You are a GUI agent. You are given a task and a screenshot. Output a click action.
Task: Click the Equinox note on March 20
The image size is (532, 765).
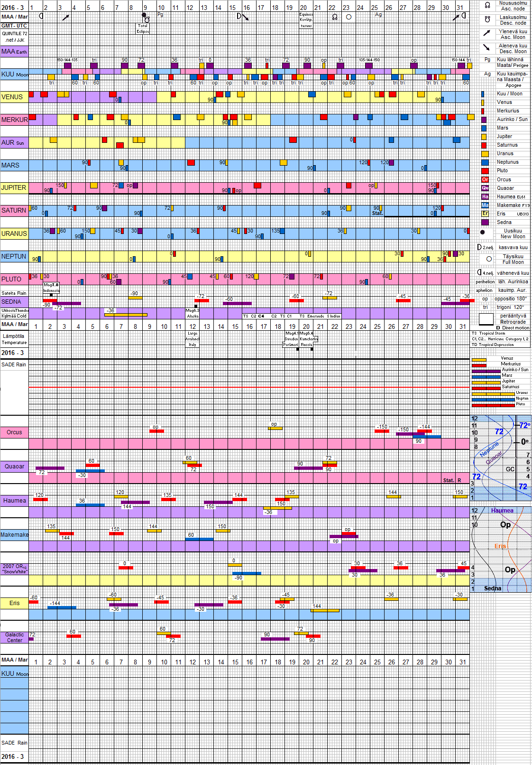(x=306, y=20)
